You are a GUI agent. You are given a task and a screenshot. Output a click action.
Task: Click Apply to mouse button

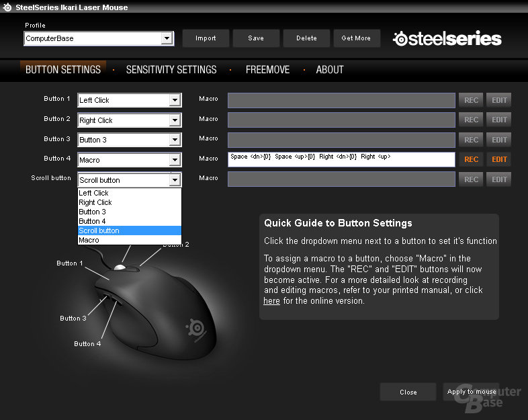coord(471,392)
